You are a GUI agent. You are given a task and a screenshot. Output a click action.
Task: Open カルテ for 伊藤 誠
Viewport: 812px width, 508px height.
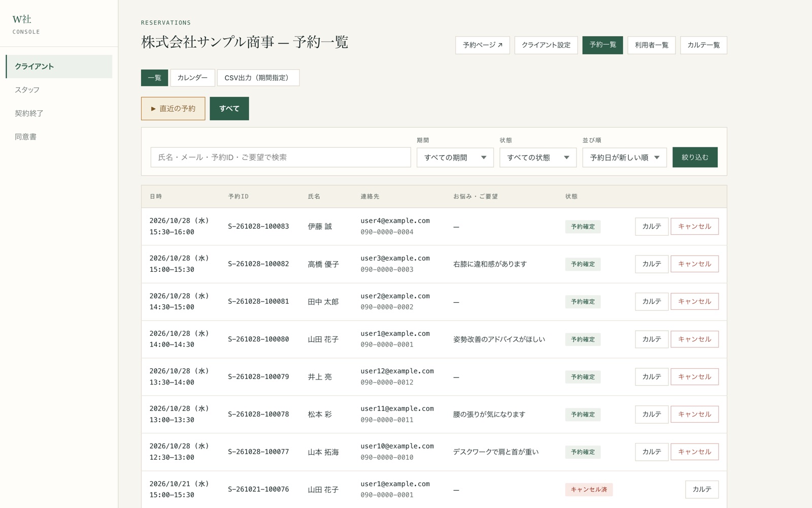tap(652, 227)
